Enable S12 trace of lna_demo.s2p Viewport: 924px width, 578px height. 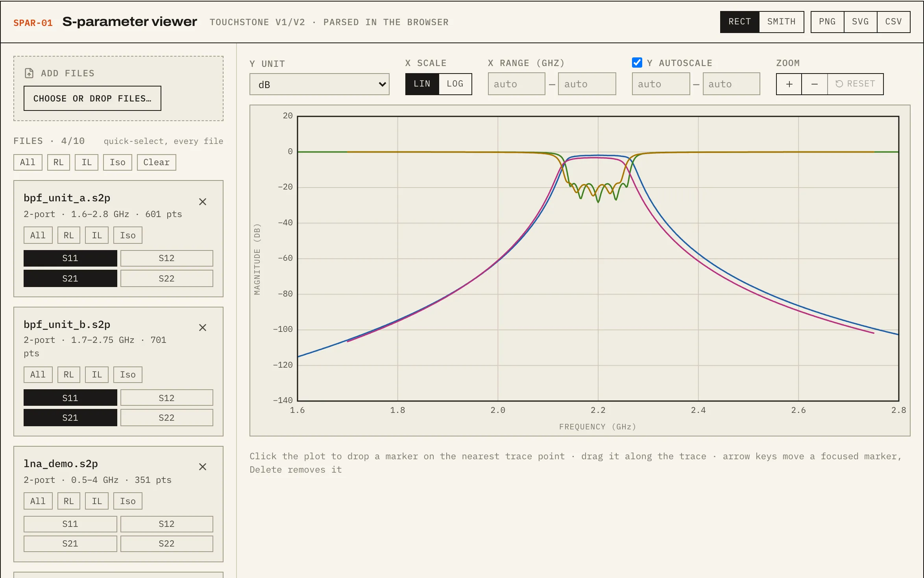pyautogui.click(x=167, y=524)
